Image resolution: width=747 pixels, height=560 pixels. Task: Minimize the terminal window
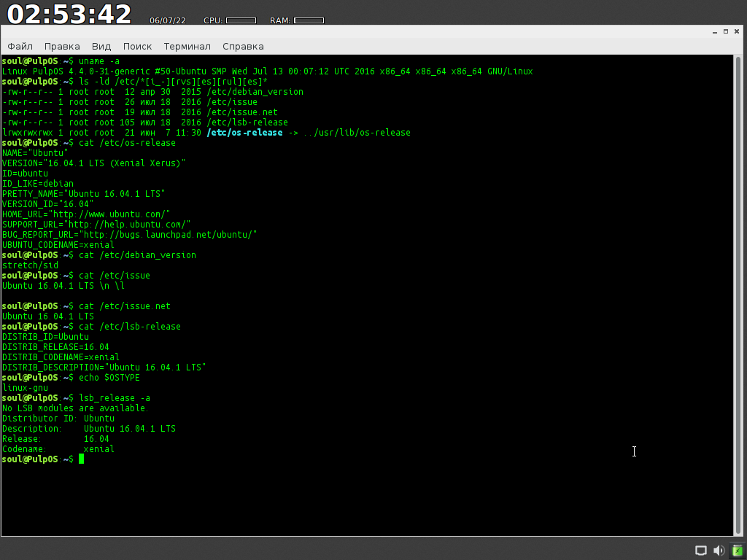(x=715, y=31)
